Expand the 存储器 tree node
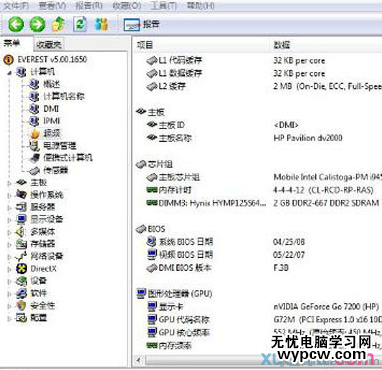 coord(9,244)
